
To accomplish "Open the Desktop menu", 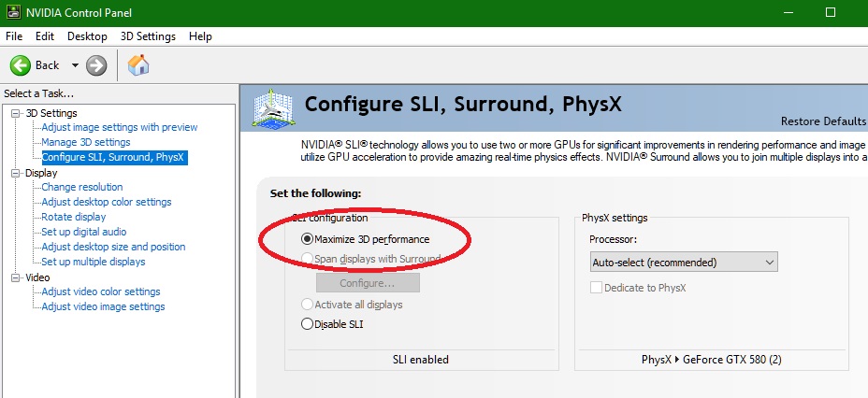I will point(87,36).
